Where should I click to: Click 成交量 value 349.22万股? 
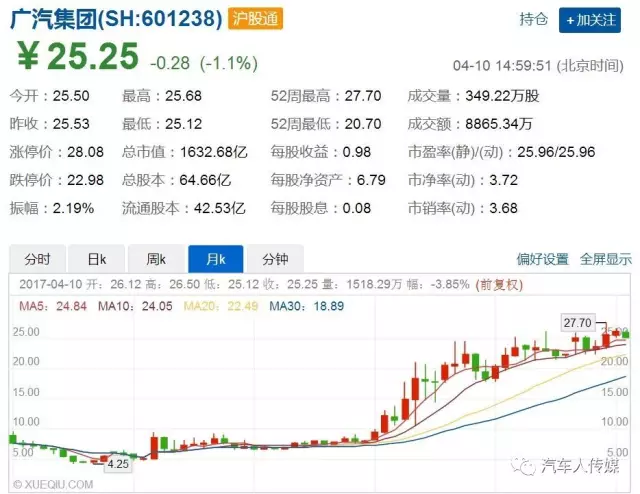[x=502, y=96]
